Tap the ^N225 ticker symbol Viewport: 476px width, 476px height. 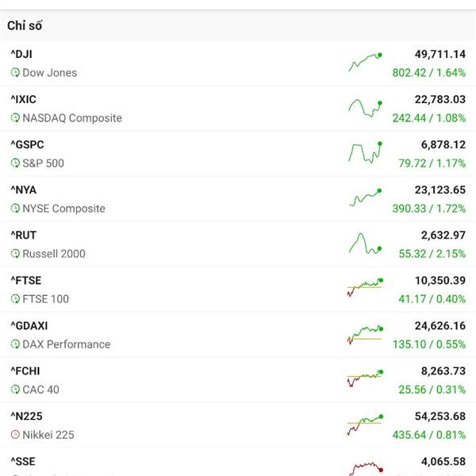click(25, 416)
